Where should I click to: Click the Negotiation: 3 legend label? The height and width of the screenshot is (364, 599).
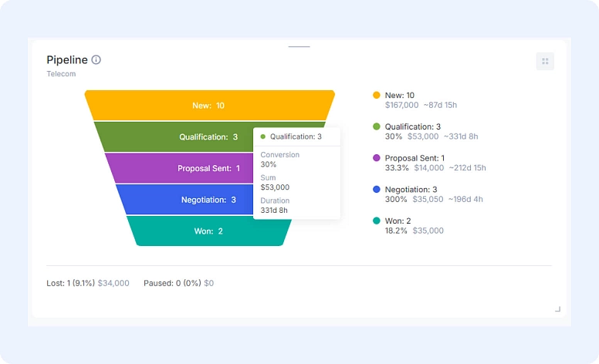click(x=411, y=190)
